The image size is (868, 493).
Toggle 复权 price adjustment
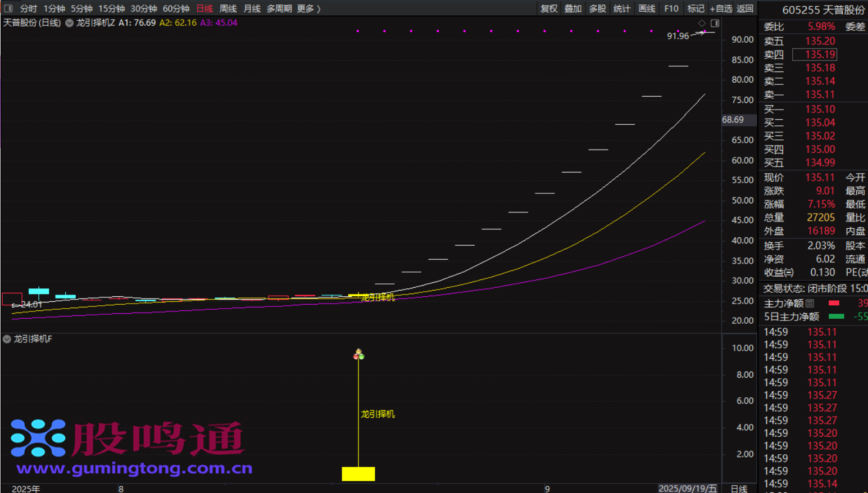(x=549, y=8)
